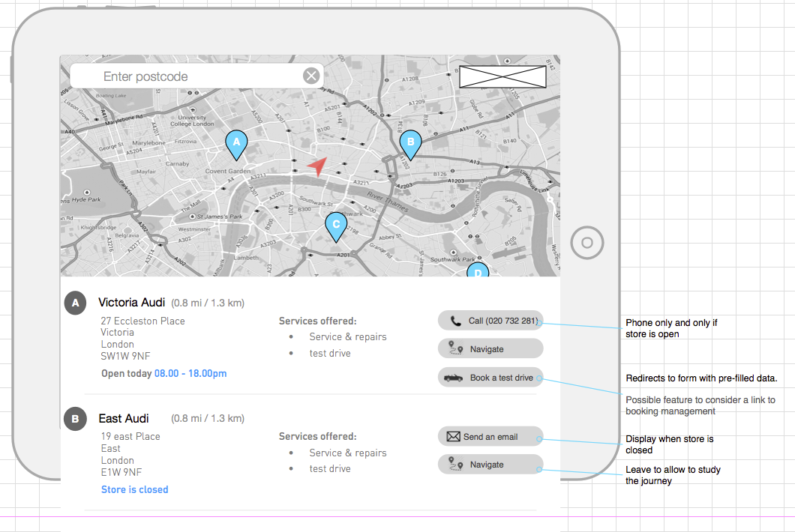Click the 'SW1W 9NF' postcode text
This screenshot has width=795, height=532.
(125, 356)
